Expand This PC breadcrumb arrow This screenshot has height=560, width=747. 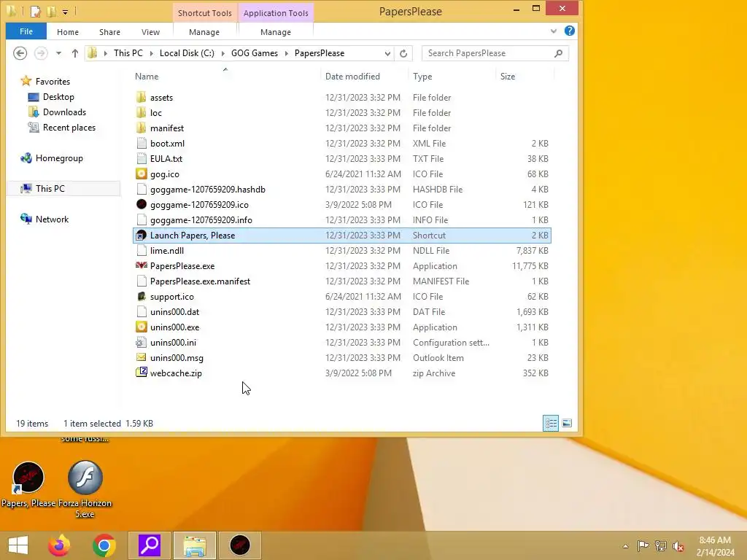tap(152, 53)
